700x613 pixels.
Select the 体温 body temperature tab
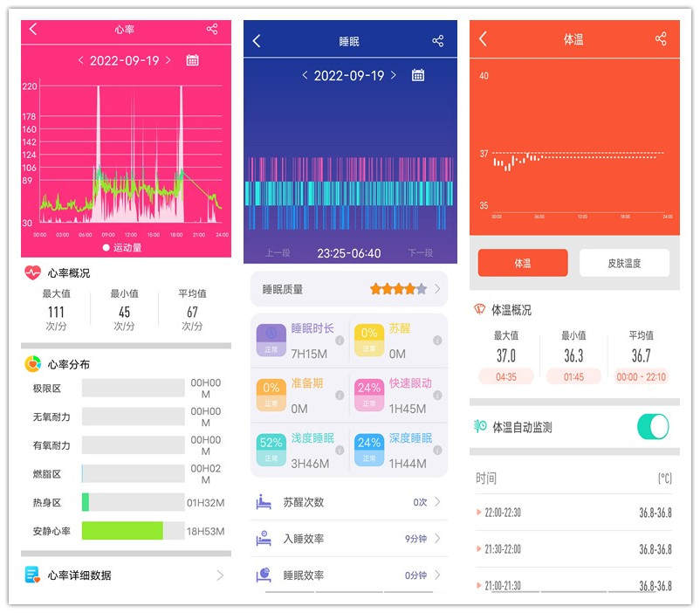(521, 262)
